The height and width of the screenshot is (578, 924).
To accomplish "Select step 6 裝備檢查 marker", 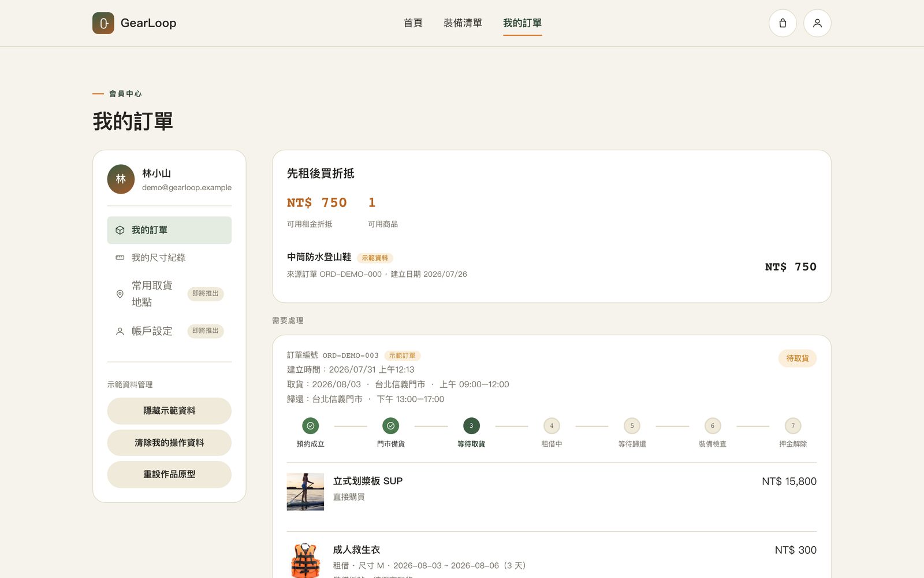I will [713, 426].
